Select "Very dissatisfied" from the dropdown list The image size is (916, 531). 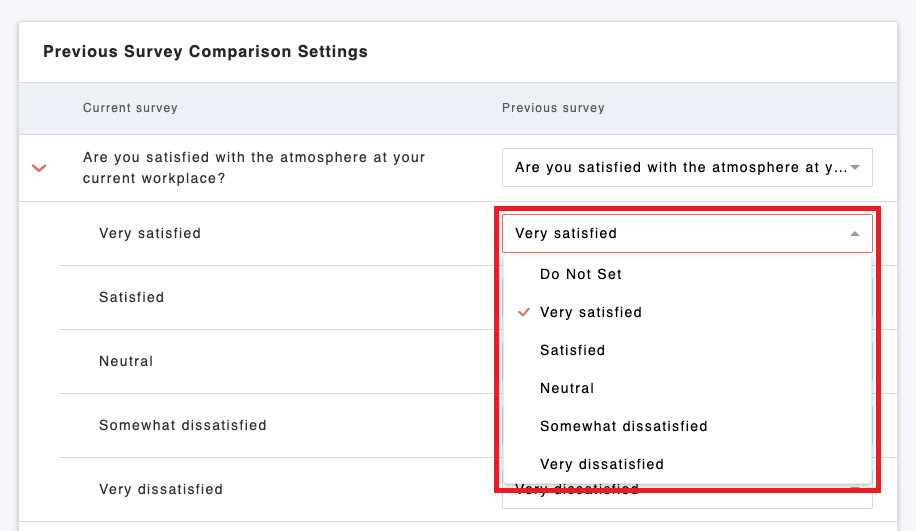601,464
